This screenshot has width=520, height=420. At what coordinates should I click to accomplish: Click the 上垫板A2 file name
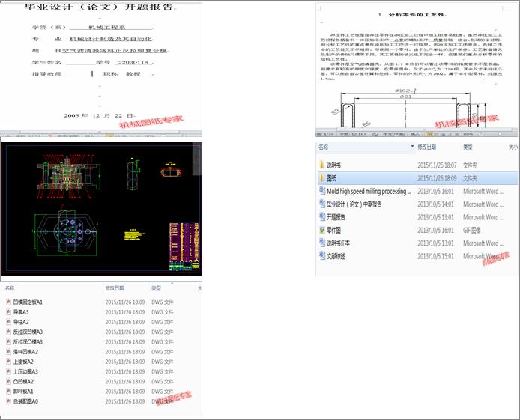tap(24, 362)
